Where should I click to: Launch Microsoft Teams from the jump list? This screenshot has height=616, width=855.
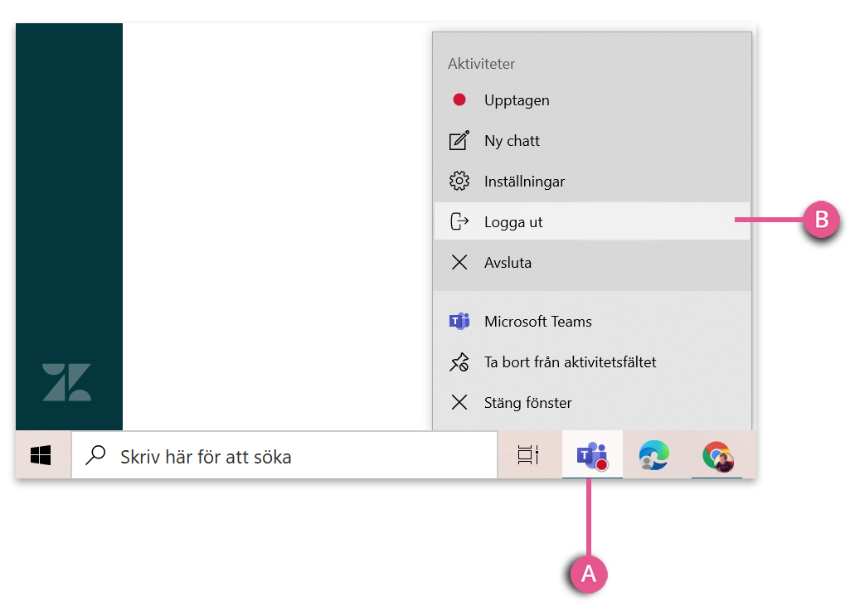point(592,322)
